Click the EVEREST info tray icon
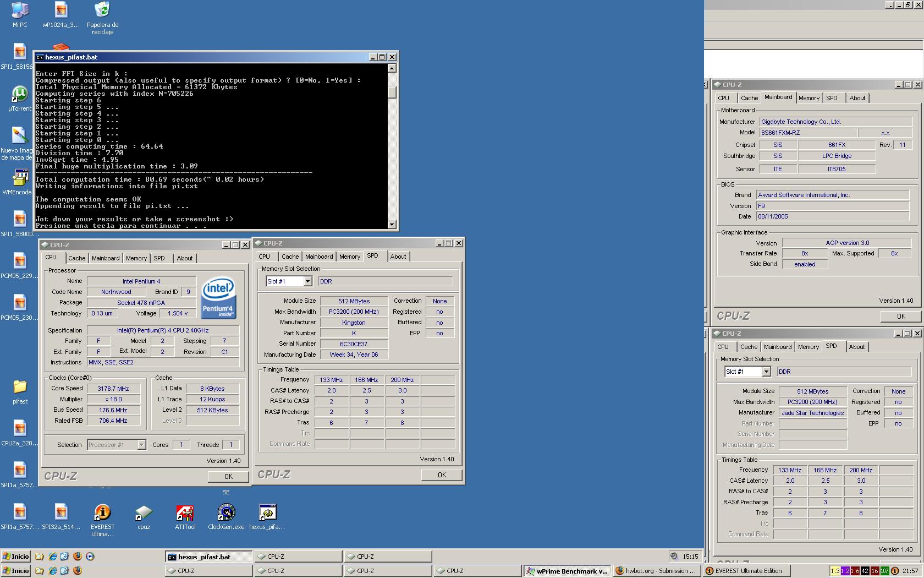924x578 pixels. pos(894,571)
